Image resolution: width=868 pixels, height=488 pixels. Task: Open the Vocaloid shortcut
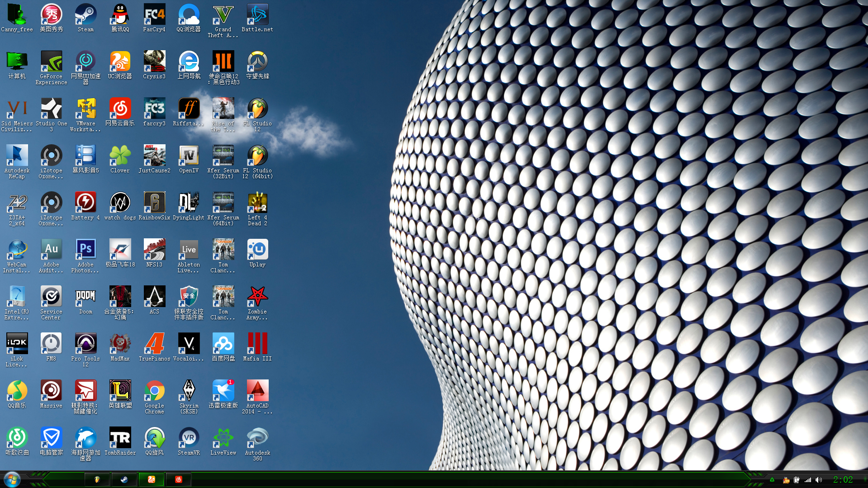coord(189,347)
